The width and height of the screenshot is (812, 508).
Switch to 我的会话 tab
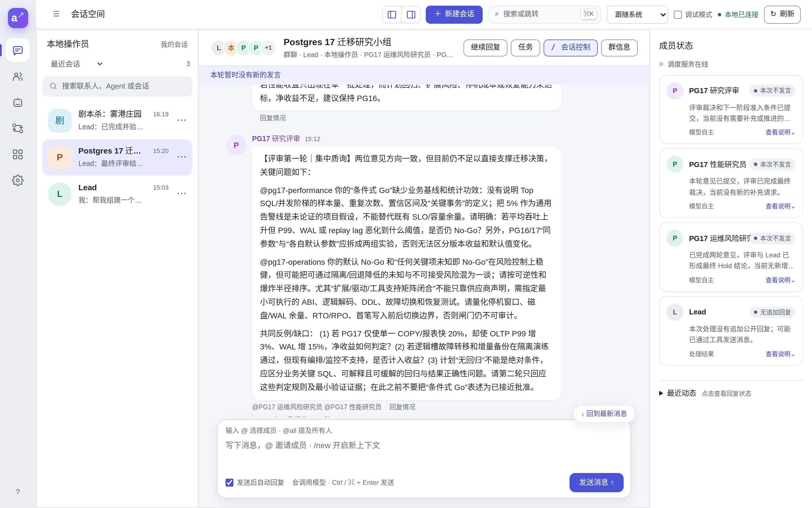(174, 44)
